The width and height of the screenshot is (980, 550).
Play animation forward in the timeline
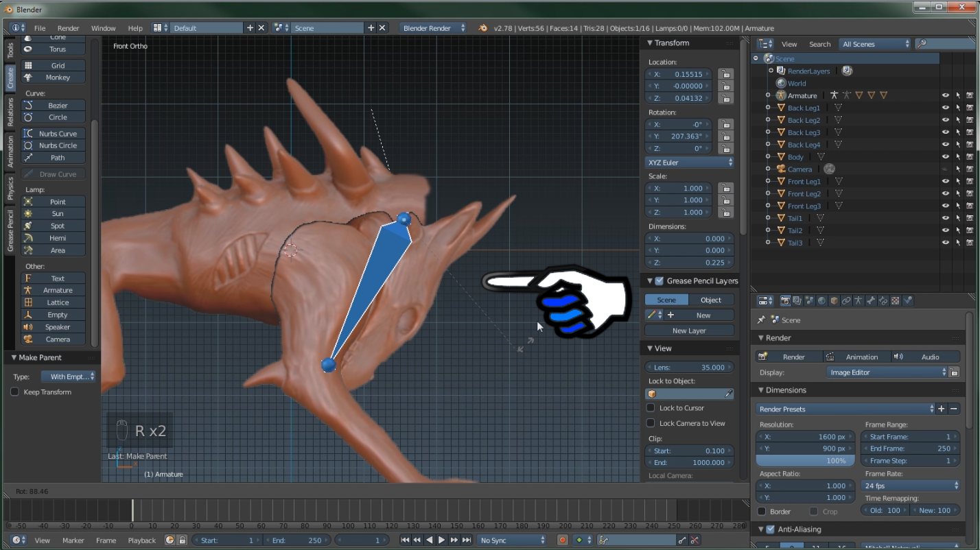click(442, 540)
